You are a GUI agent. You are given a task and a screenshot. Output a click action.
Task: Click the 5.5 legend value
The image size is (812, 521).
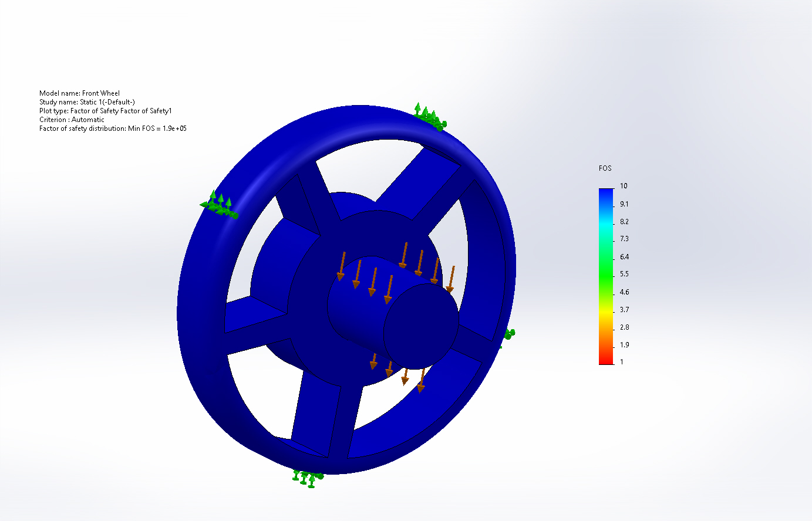point(624,274)
